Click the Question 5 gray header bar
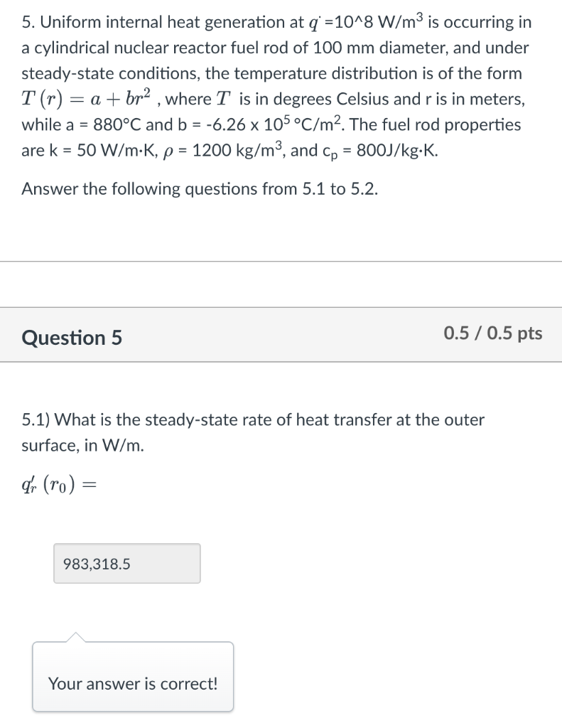 (x=281, y=338)
